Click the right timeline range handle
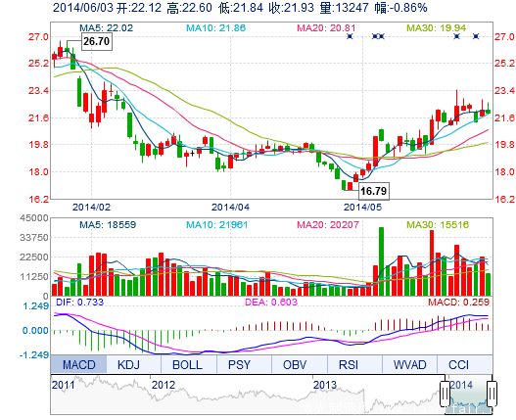 tap(493, 394)
